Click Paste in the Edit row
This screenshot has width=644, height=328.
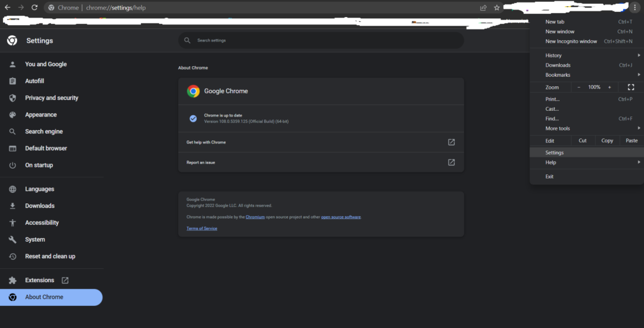pyautogui.click(x=631, y=140)
